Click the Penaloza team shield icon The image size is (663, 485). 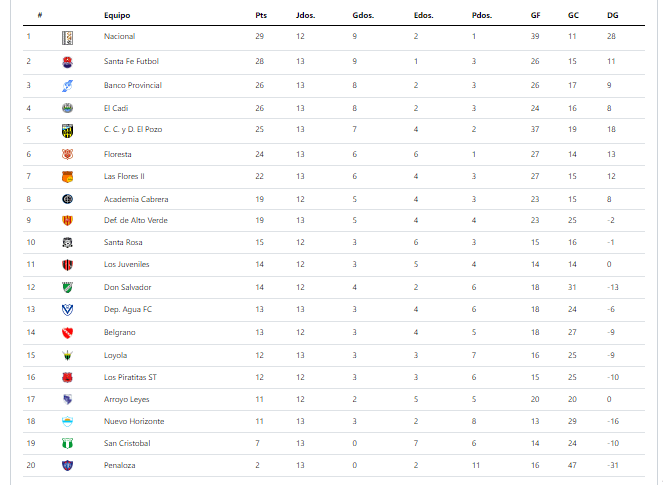click(67, 466)
